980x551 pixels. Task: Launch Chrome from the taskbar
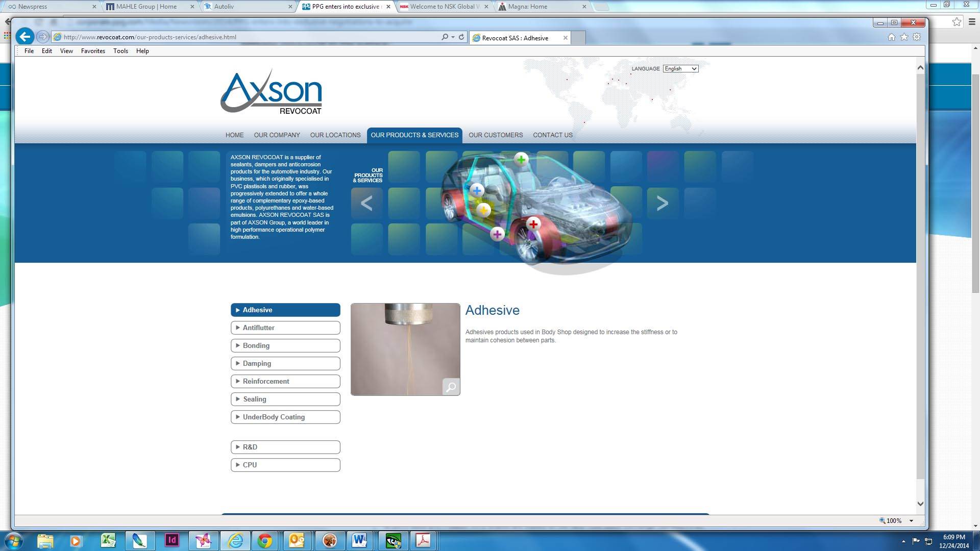265,540
